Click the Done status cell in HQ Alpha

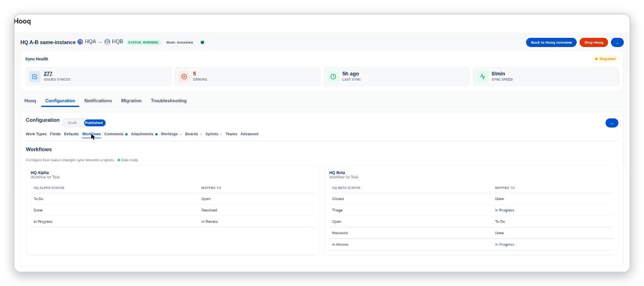(x=38, y=210)
